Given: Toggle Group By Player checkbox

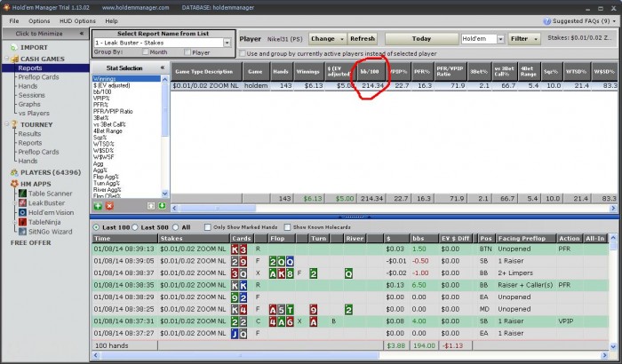Looking at the screenshot, I should [187, 52].
